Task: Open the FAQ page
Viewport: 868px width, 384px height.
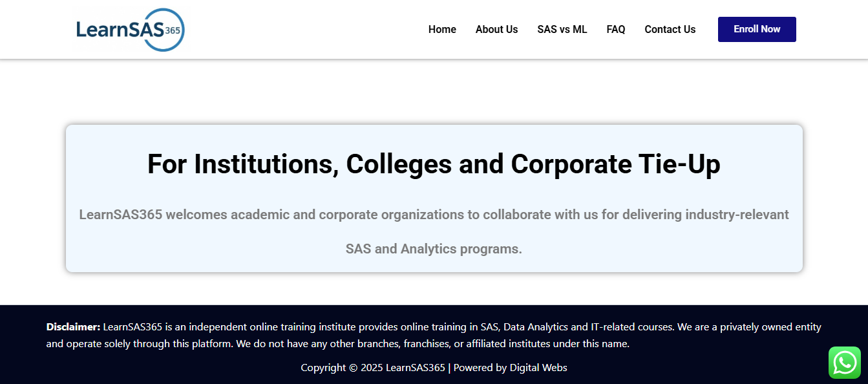Action: [615, 30]
